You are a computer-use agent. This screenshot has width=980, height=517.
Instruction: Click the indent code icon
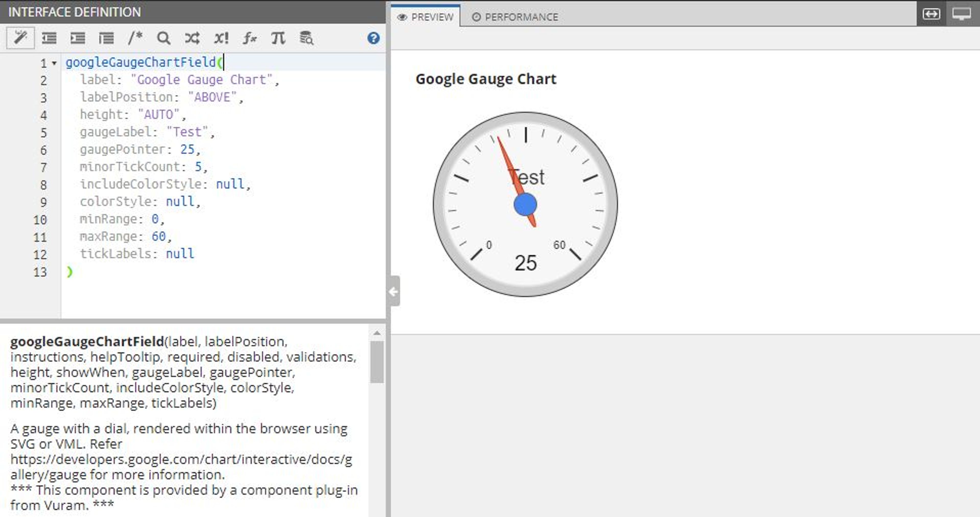click(78, 38)
